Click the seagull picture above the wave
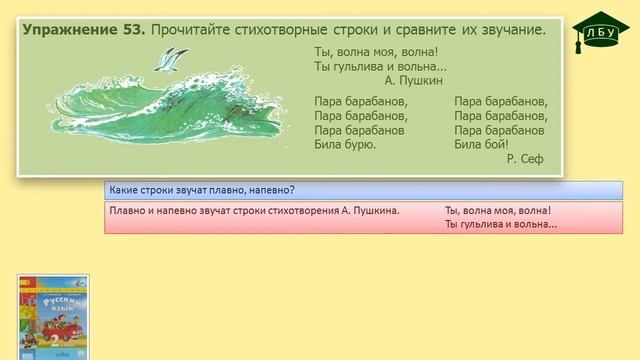The image size is (640, 360). point(171,60)
